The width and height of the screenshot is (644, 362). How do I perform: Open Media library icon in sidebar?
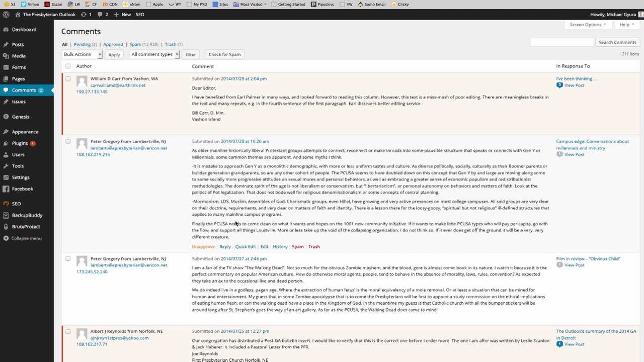point(6,56)
